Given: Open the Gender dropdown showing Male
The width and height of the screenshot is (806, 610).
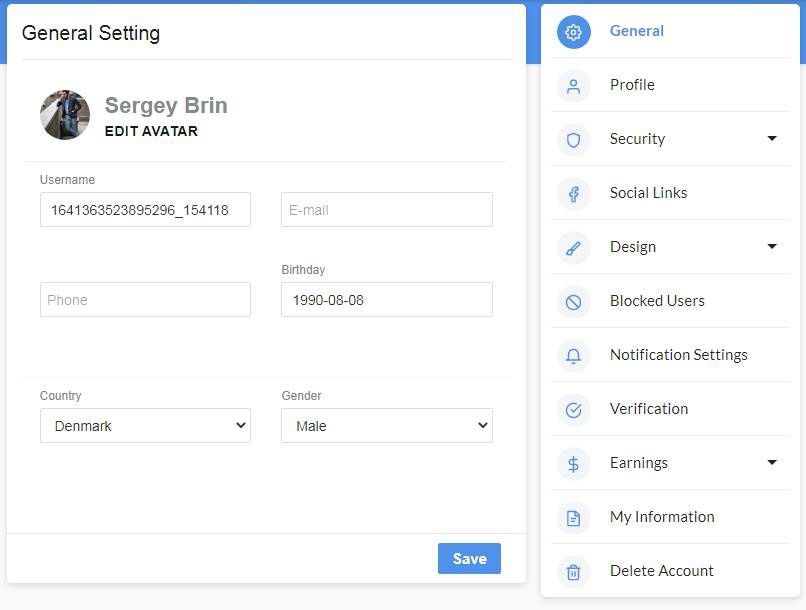Looking at the screenshot, I should 386,426.
